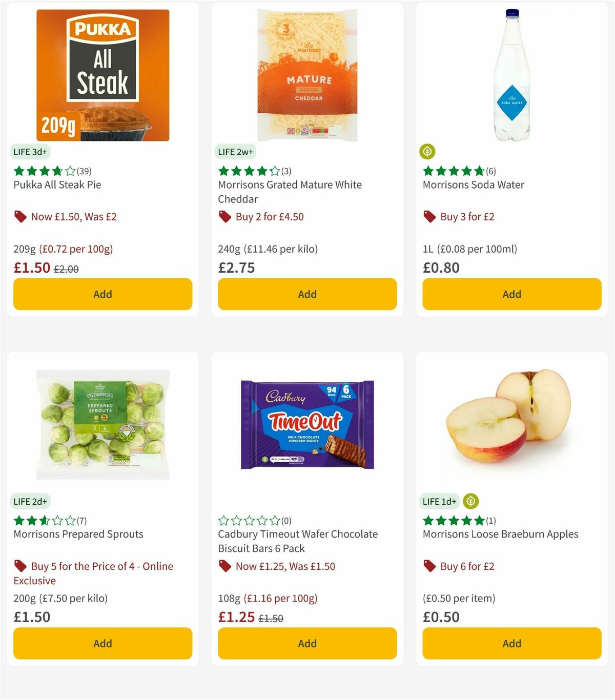The image size is (615, 700).
Task: Click the green leaf icon on Morrisons Soda Water
Action: [x=428, y=151]
